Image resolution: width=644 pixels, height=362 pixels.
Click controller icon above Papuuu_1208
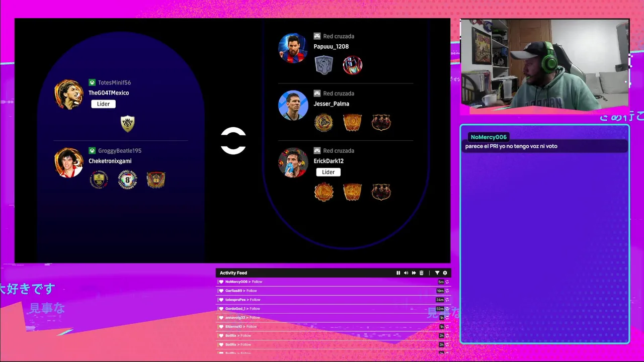[317, 36]
